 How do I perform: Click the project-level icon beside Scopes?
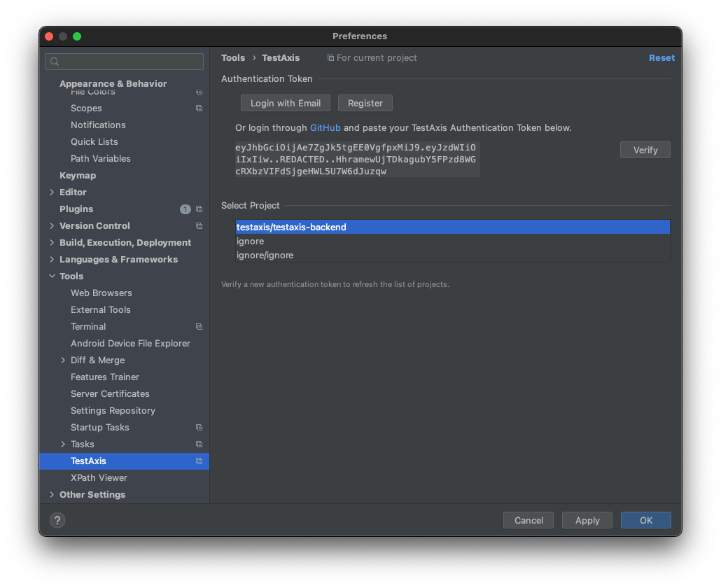click(x=199, y=108)
